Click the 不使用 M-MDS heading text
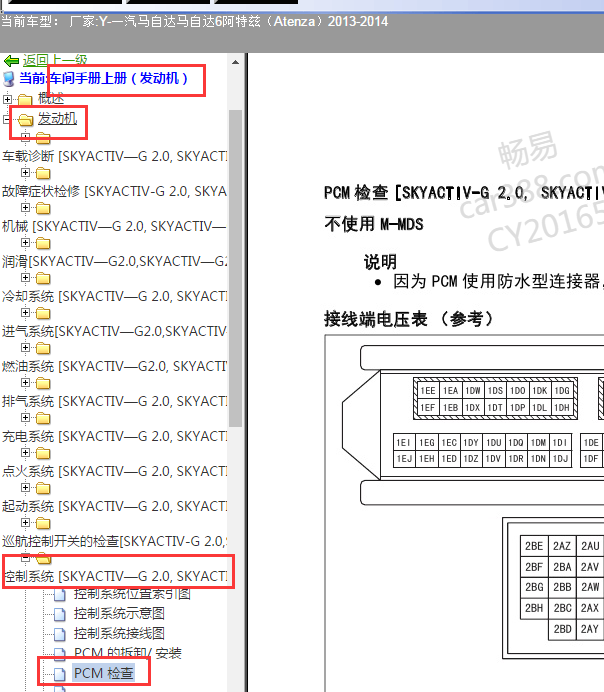This screenshot has height=692, width=604. coord(374,224)
